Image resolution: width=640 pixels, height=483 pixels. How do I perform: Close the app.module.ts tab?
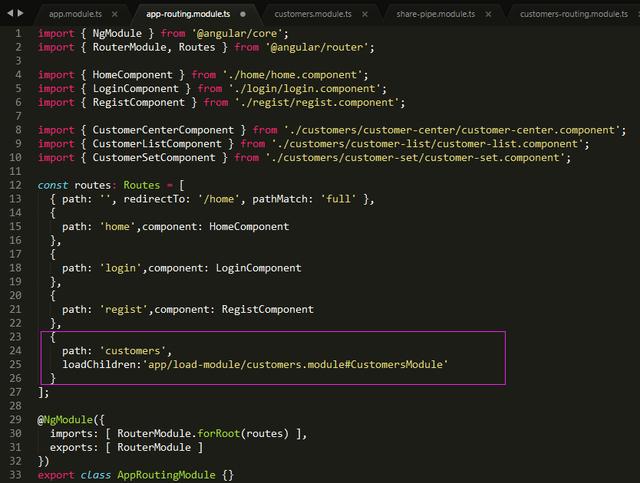tap(115, 14)
